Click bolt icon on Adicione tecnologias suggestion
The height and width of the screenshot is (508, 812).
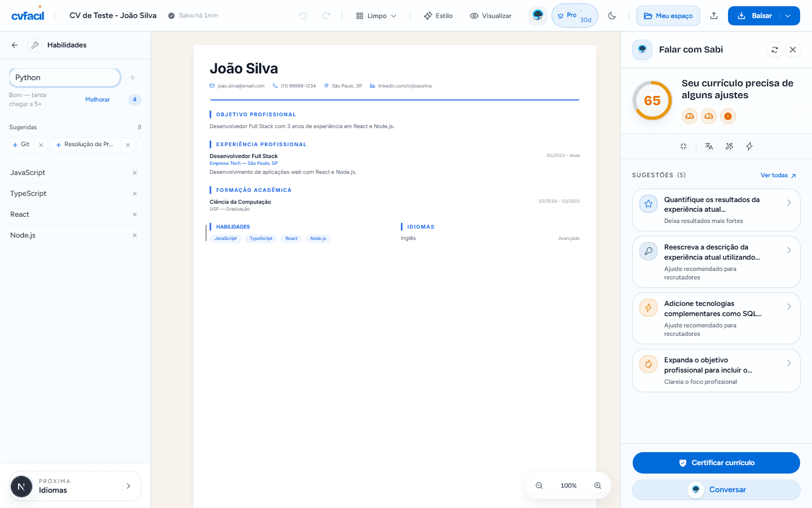pyautogui.click(x=648, y=308)
